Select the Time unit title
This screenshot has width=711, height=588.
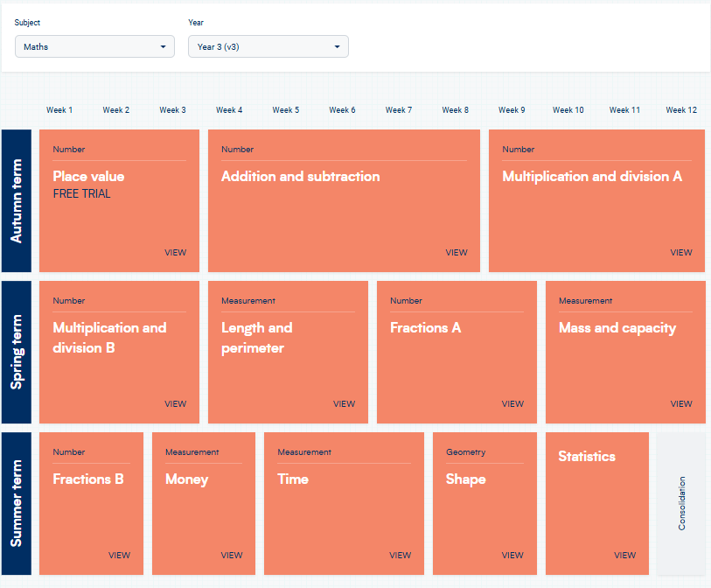point(293,479)
